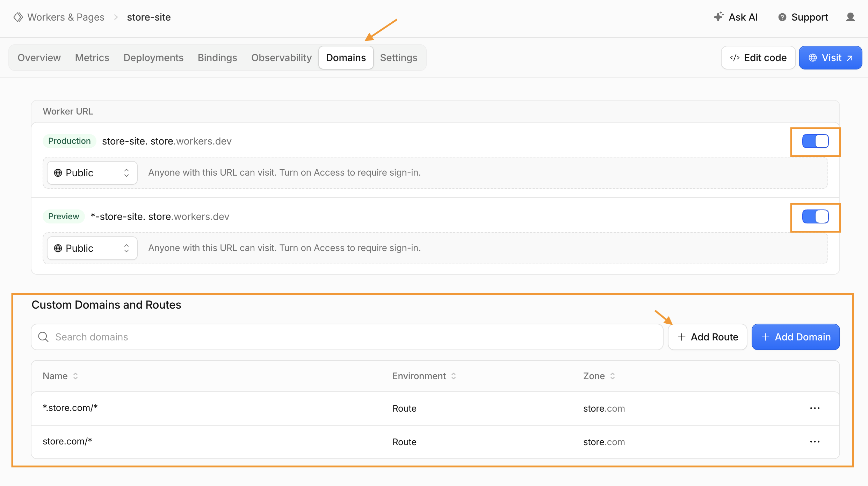Click the *.store.com/* route name
The height and width of the screenshot is (486, 868).
[x=70, y=408]
